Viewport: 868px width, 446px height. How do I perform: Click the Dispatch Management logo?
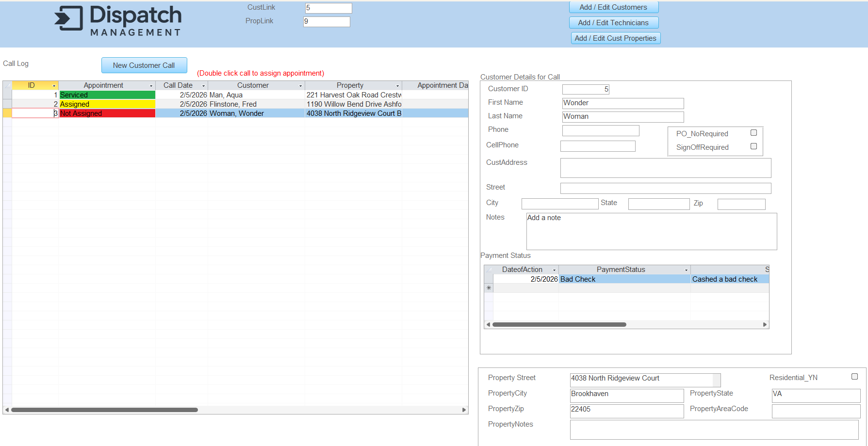pos(118,21)
